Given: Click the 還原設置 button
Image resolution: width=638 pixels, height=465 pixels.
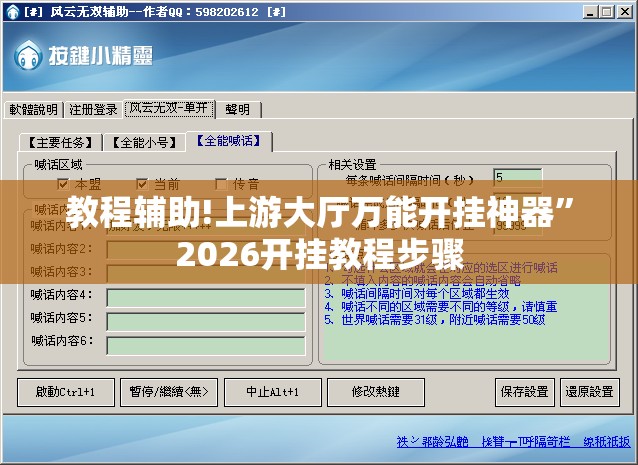Looking at the screenshot, I should 590,392.
